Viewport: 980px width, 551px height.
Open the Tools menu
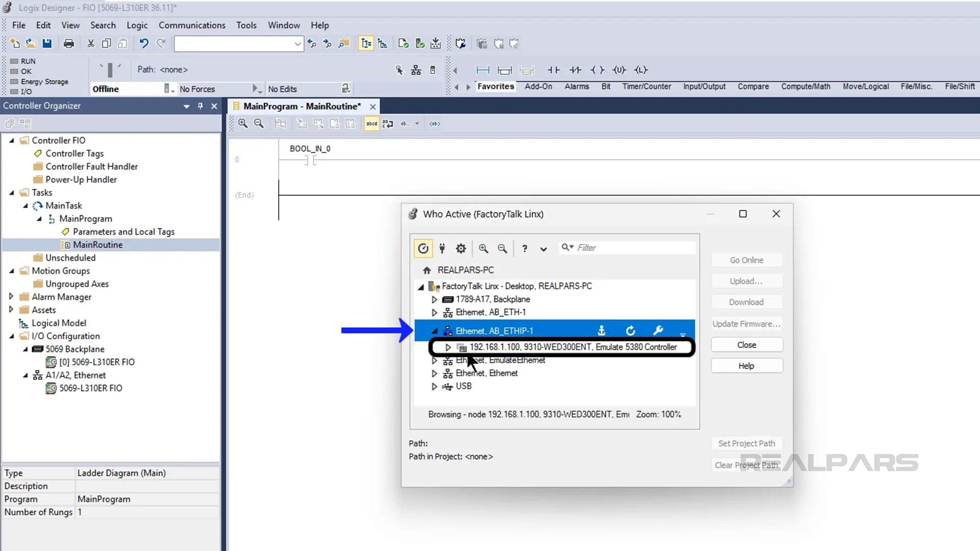(x=246, y=25)
